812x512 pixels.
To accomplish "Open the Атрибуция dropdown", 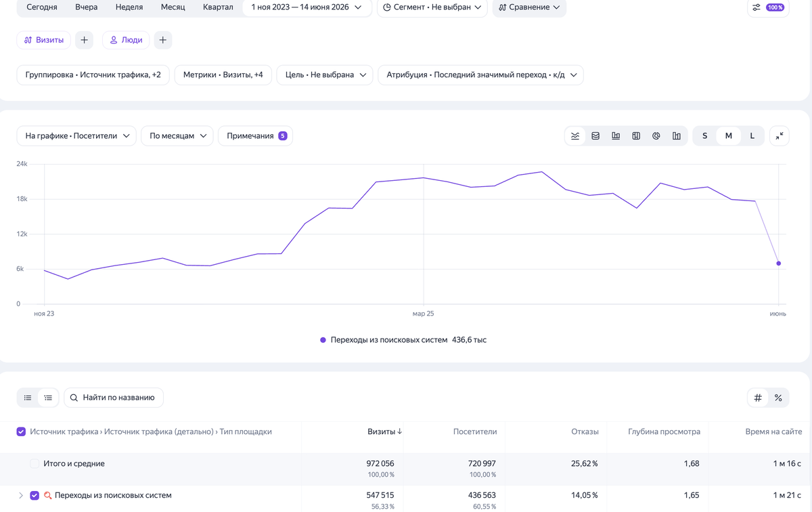I will [x=480, y=75].
